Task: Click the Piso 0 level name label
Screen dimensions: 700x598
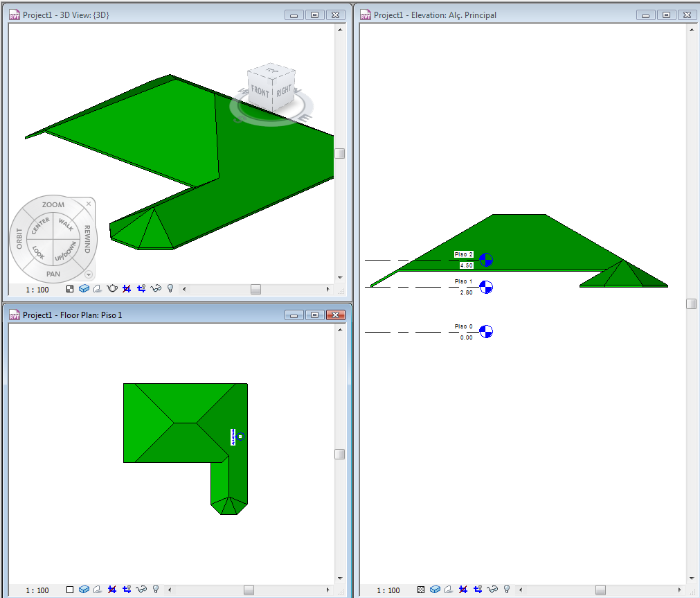Action: (463, 326)
